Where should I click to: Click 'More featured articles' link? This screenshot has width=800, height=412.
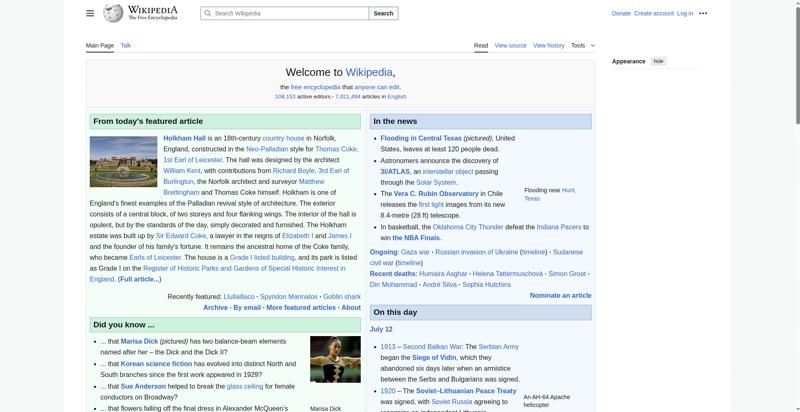click(x=301, y=307)
